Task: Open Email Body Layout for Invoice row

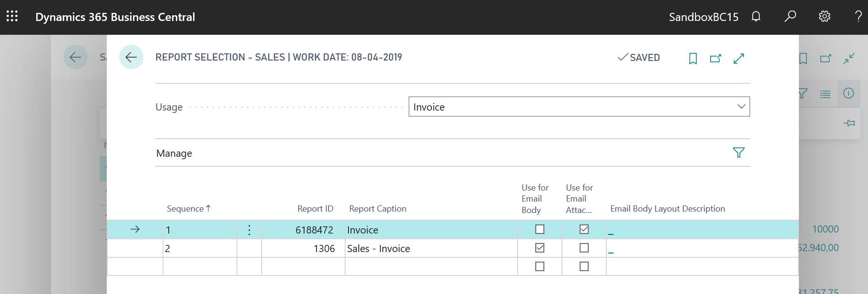Action: (x=611, y=234)
